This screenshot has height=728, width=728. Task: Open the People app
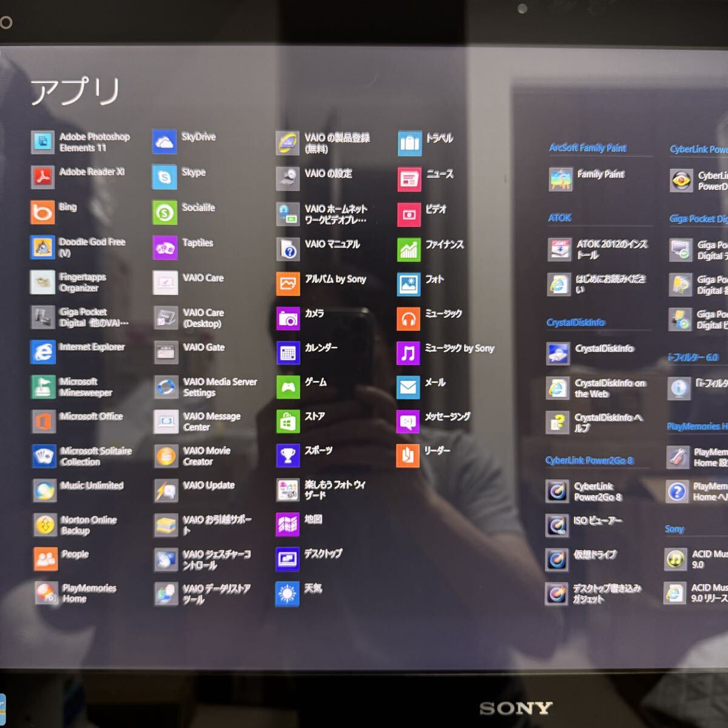pos(61,559)
